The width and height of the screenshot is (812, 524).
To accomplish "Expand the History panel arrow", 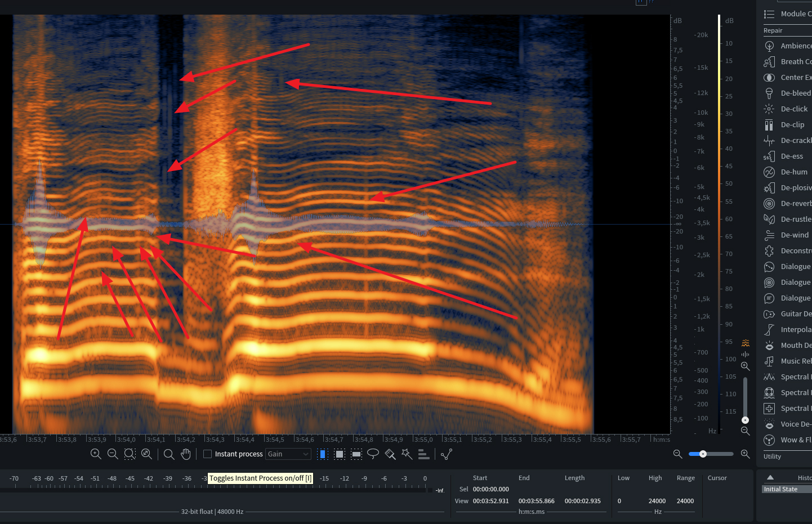I will click(770, 477).
